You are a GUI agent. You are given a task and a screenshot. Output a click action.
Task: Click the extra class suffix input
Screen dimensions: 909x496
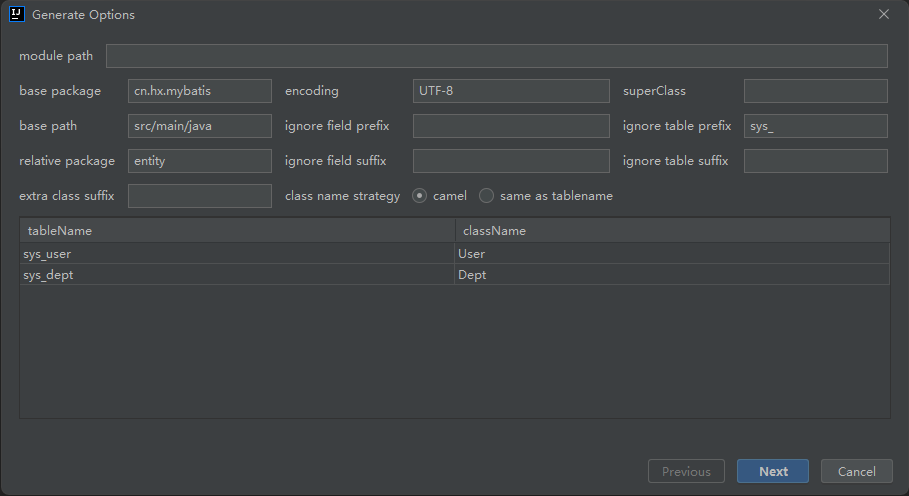[200, 196]
